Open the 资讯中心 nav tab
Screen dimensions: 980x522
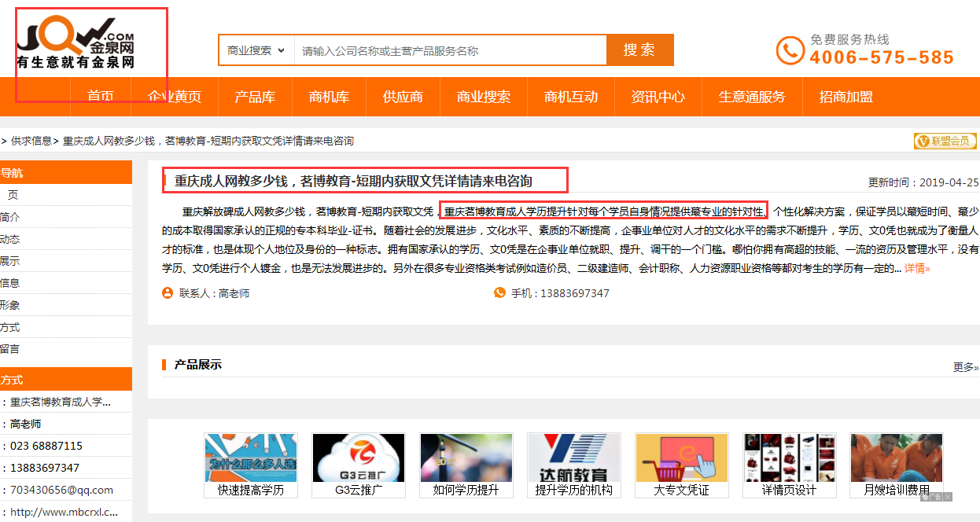click(x=658, y=97)
